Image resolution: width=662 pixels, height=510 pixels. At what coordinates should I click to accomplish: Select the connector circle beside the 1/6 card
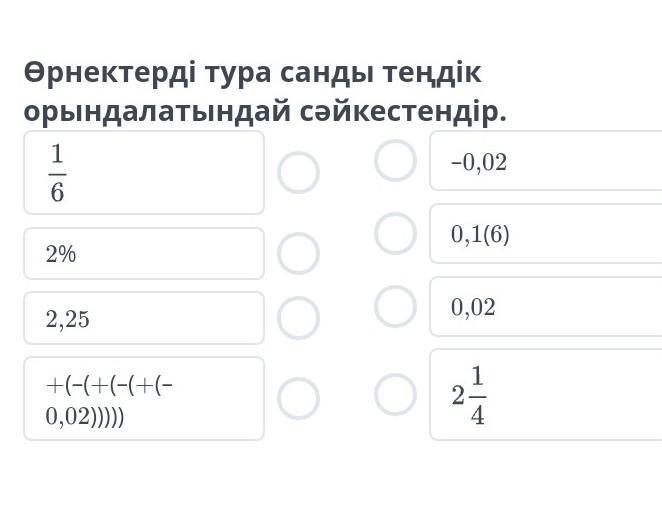[298, 173]
